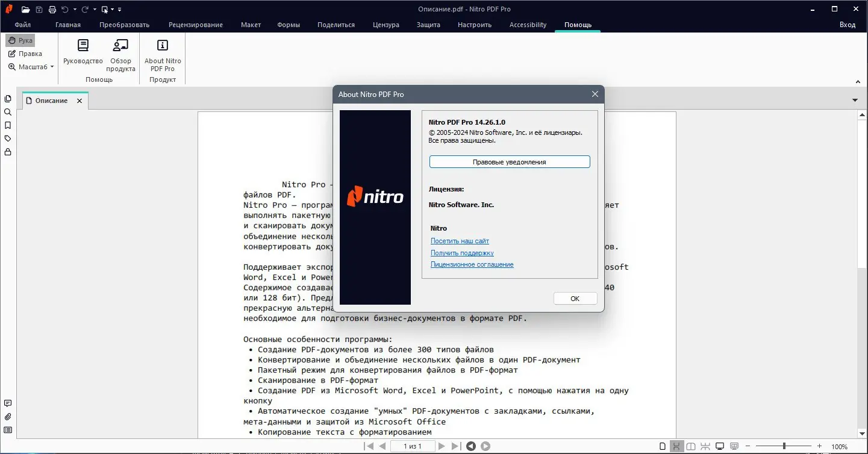The height and width of the screenshot is (454, 868).
Task: Open the bottom sidebar list panel icon
Action: (x=8, y=430)
